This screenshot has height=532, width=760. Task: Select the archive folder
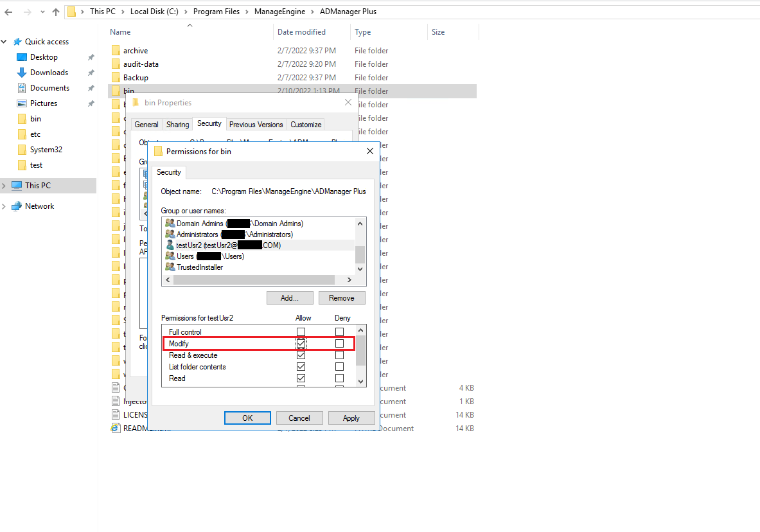[x=135, y=50]
